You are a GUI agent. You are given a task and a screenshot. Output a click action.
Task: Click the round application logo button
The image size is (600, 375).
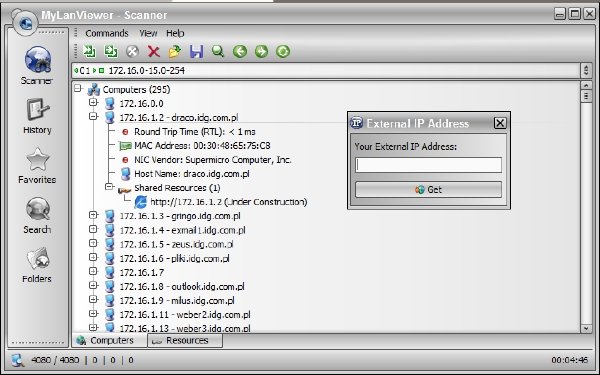[25, 23]
